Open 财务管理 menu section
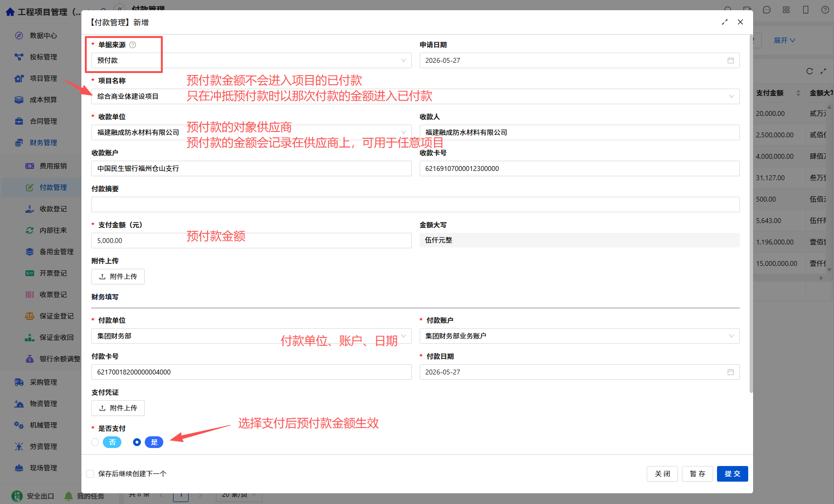 click(x=43, y=143)
